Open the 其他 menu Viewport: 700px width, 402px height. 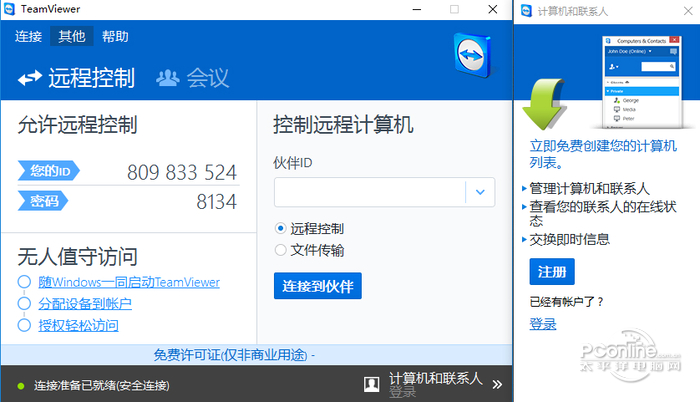71,36
